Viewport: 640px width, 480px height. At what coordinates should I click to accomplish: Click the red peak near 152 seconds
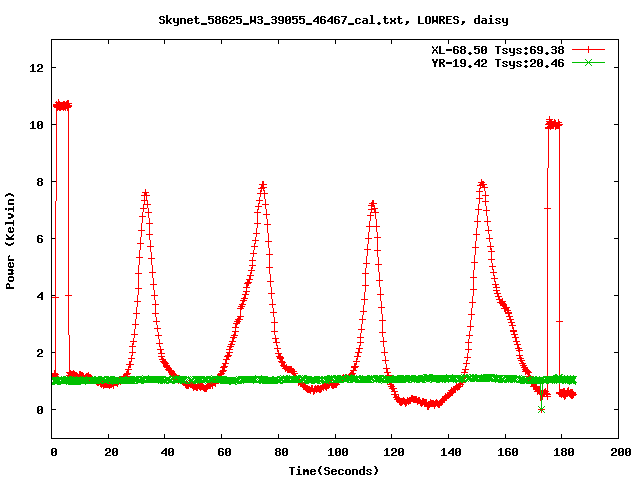[482, 184]
